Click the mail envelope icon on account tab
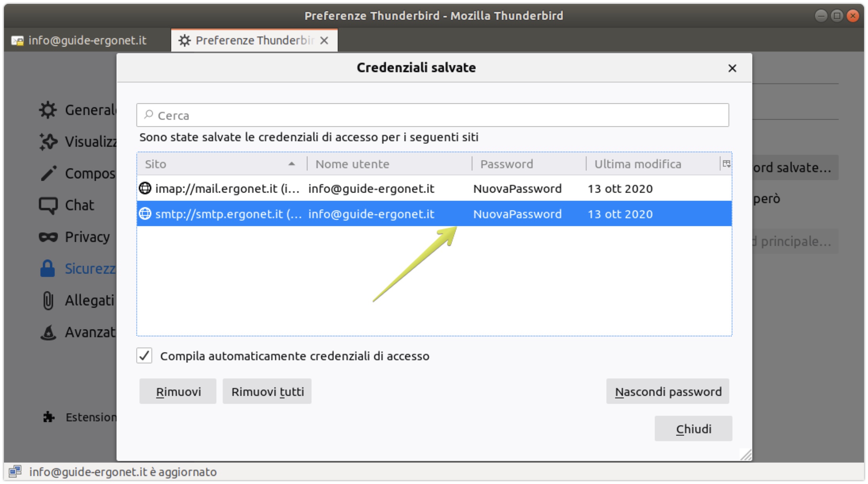Screen dimensions: 868x484 tap(17, 40)
